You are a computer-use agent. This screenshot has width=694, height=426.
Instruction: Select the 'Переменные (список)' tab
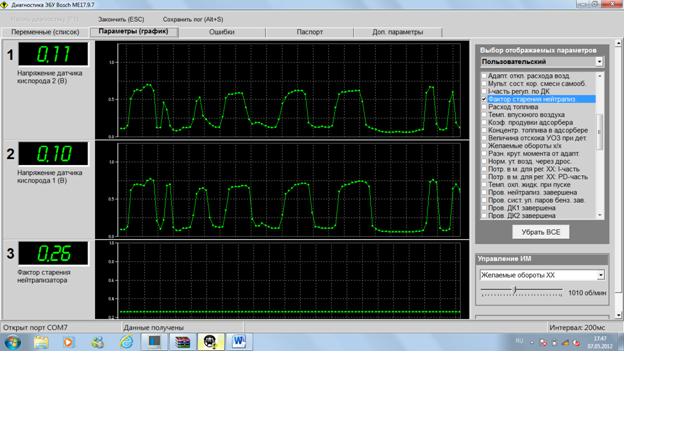click(45, 33)
